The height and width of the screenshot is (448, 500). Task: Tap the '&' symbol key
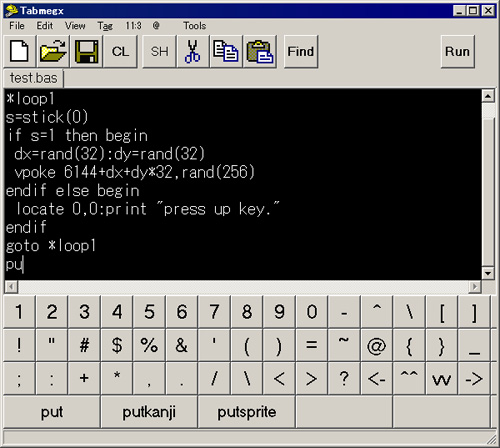click(x=182, y=345)
